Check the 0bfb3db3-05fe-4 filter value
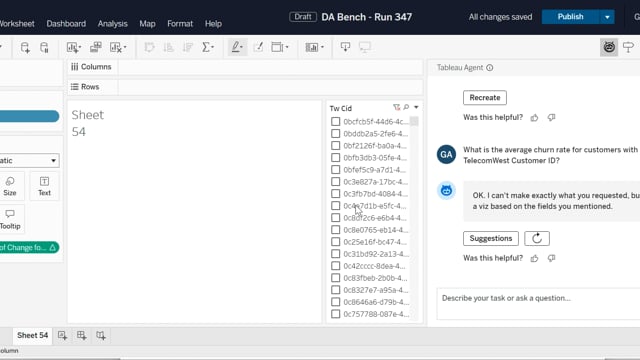 click(336, 158)
